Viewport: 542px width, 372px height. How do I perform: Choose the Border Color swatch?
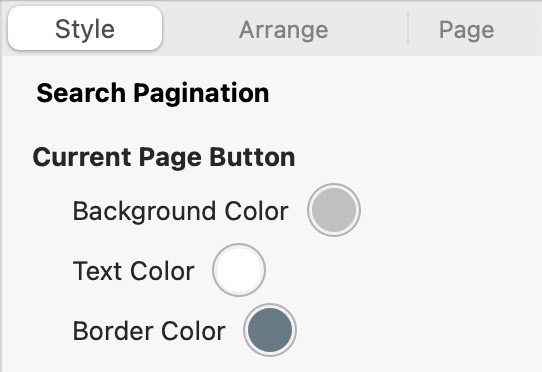(270, 330)
